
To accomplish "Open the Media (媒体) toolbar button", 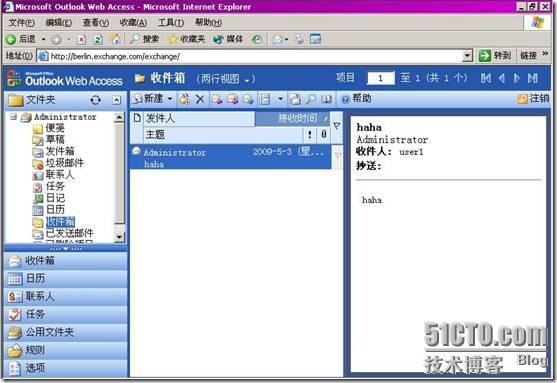I will point(228,39).
